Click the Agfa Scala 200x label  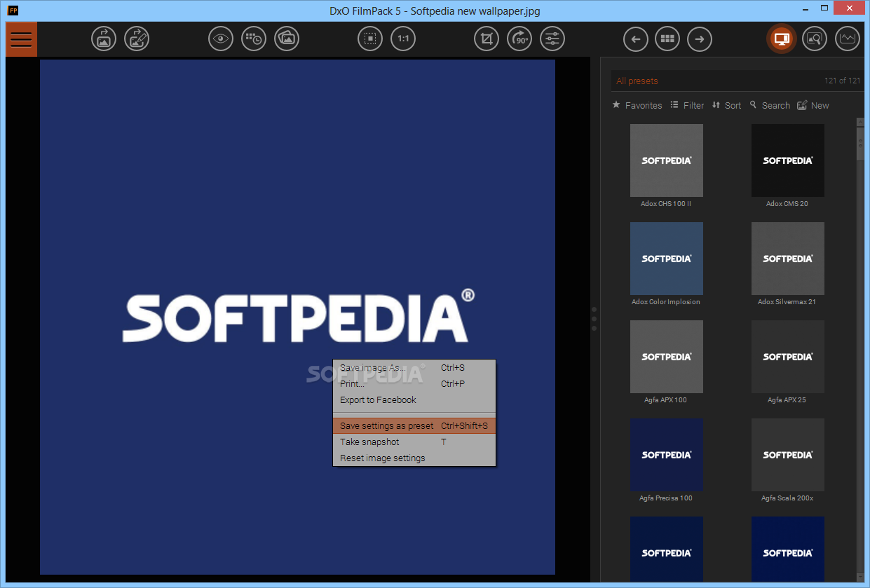click(x=787, y=498)
